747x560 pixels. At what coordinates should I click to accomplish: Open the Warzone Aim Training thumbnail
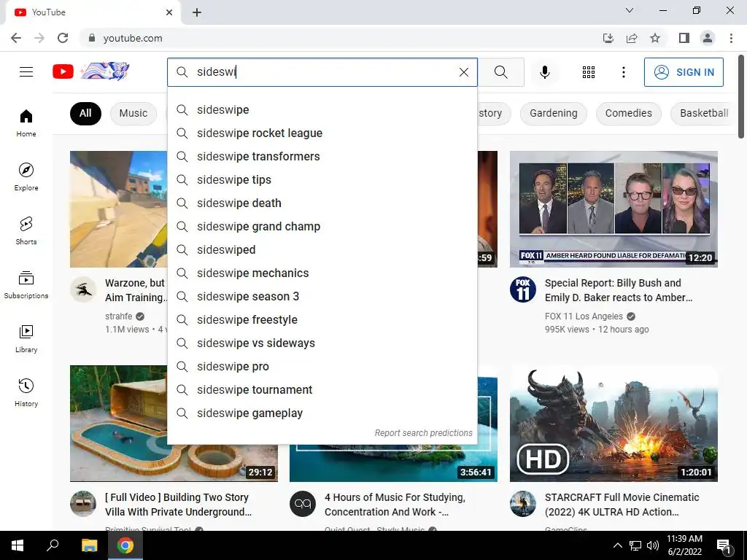[x=119, y=209]
